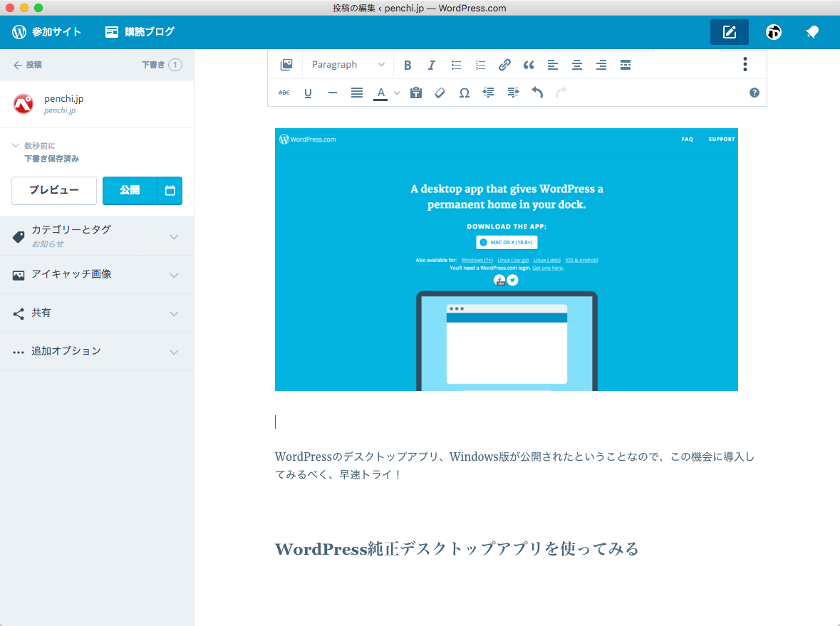Screen dimensions: 840x626
Task: Toggle bold text formatting
Action: (x=407, y=65)
